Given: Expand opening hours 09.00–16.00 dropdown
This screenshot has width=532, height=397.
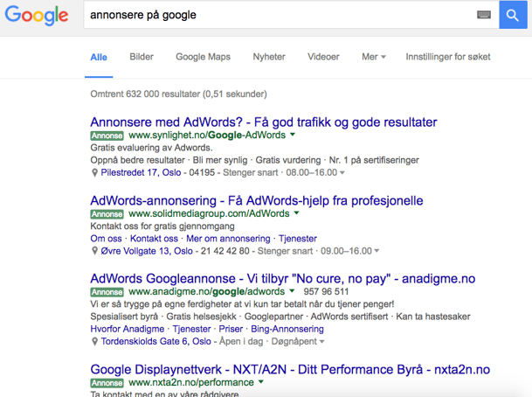Looking at the screenshot, I should [x=377, y=251].
